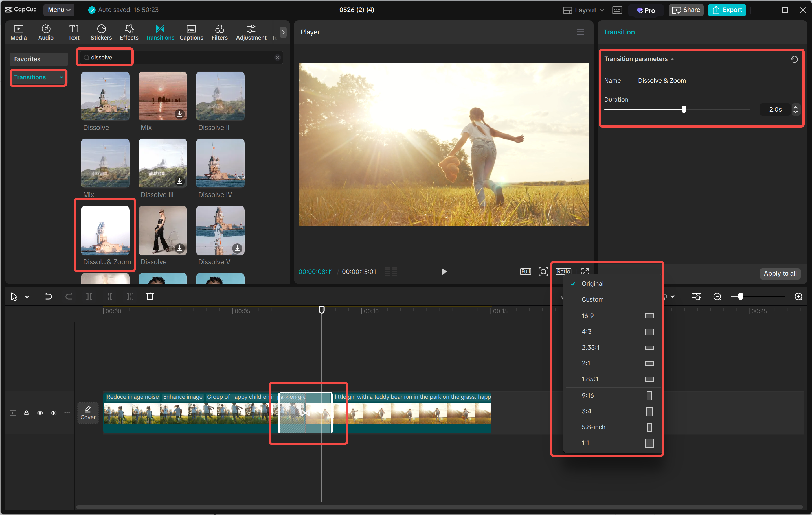Open the Effects panel
The height and width of the screenshot is (515, 812).
tap(129, 32)
